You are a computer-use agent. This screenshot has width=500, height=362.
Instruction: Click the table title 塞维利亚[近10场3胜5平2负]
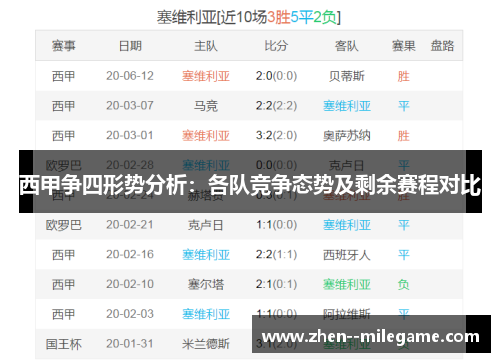(x=249, y=17)
